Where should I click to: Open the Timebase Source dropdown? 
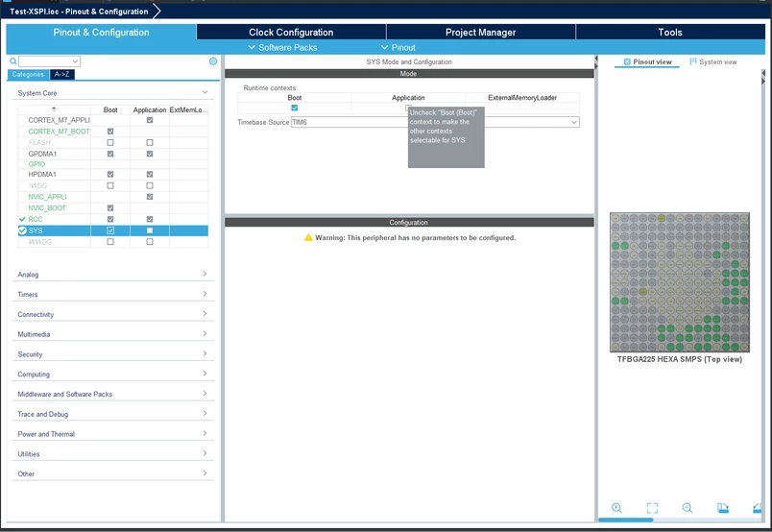tap(435, 122)
